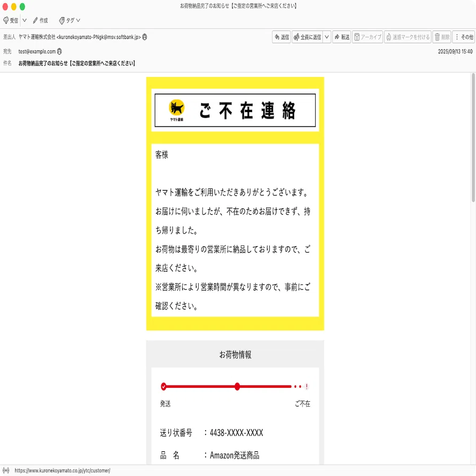Open the dropdown arrow next to 受信
476x476 pixels.
tap(25, 20)
